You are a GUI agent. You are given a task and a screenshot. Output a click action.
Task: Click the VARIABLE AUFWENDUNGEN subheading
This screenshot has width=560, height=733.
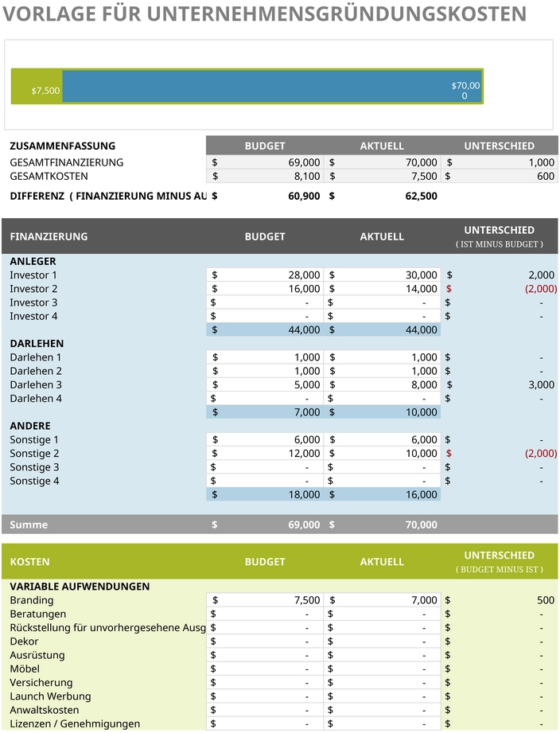coord(80,587)
